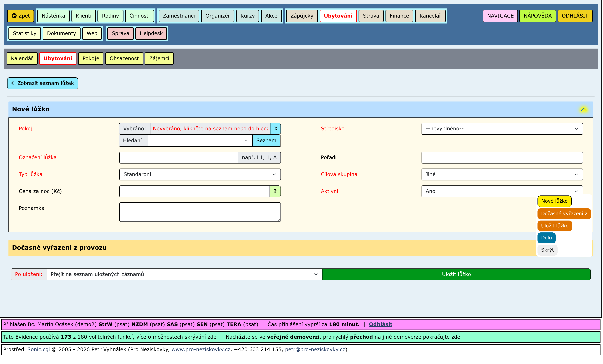Switch to the Pokoje tab
Image resolution: width=603 pixels, height=364 pixels.
coord(91,58)
